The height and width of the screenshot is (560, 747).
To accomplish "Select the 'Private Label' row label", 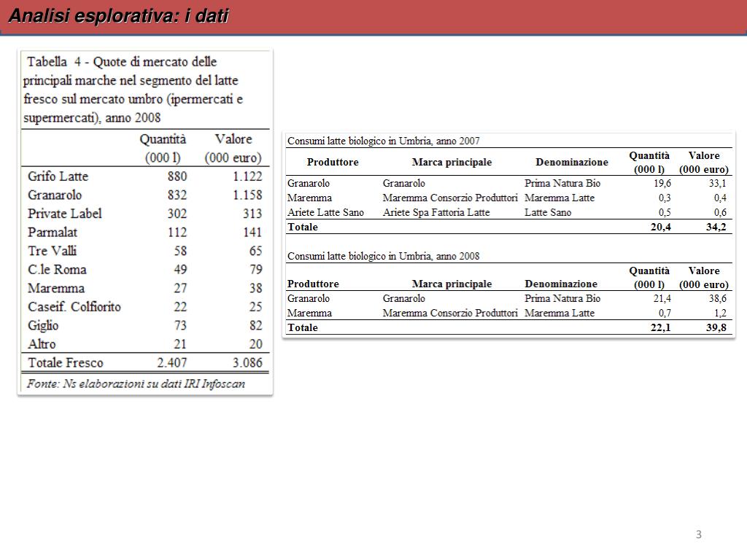I will (65, 214).
